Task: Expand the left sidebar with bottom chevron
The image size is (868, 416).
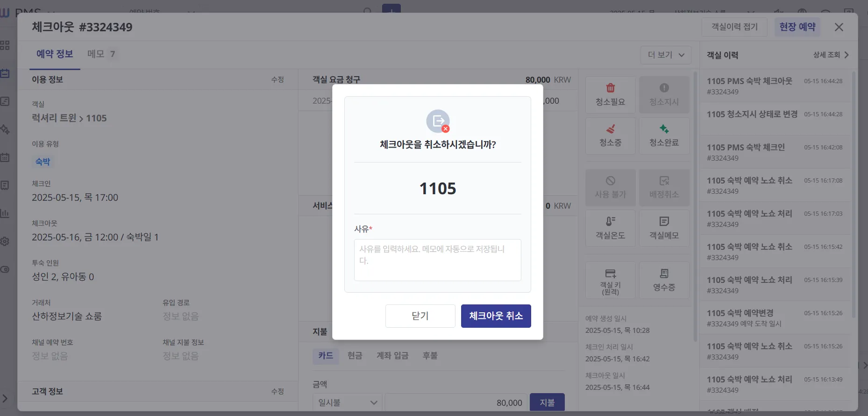Action: pyautogui.click(x=5, y=398)
